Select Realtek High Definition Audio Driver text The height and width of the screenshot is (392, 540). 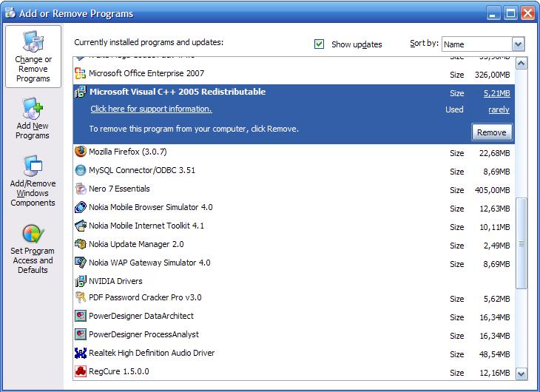(152, 353)
